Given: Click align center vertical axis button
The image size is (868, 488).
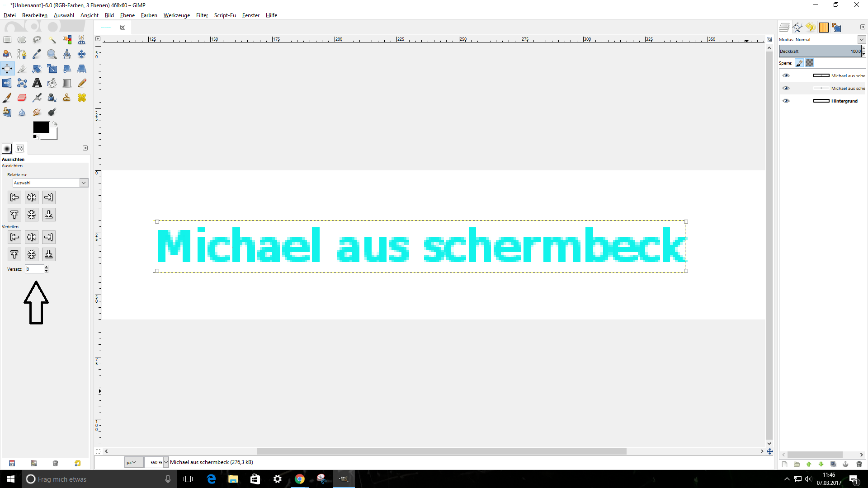Looking at the screenshot, I should coord(32,197).
